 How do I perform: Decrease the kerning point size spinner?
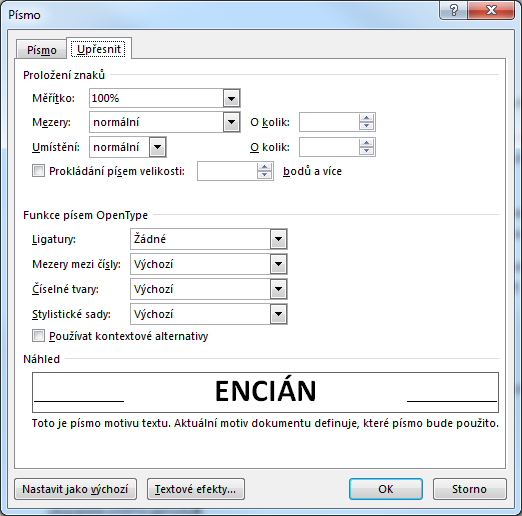tap(264, 175)
